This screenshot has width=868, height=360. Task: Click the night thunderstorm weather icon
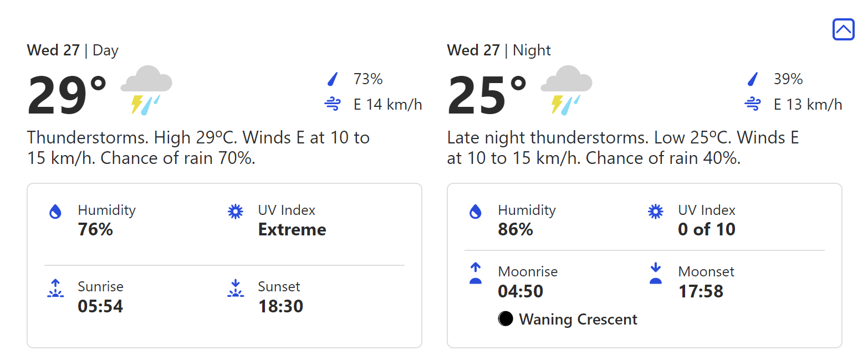(x=566, y=89)
